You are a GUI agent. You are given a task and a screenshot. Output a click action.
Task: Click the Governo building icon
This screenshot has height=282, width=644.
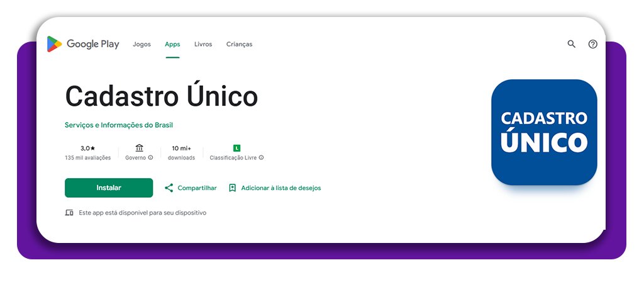[139, 148]
